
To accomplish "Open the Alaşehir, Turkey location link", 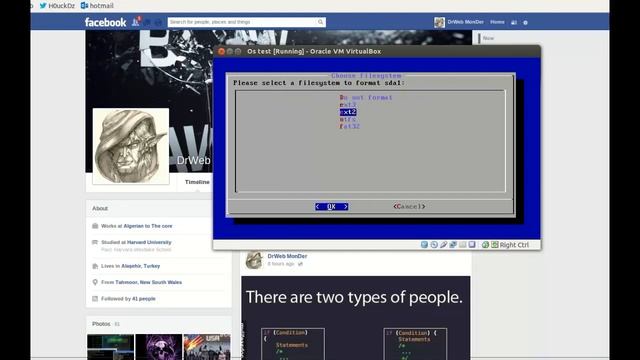I will pyautogui.click(x=140, y=266).
